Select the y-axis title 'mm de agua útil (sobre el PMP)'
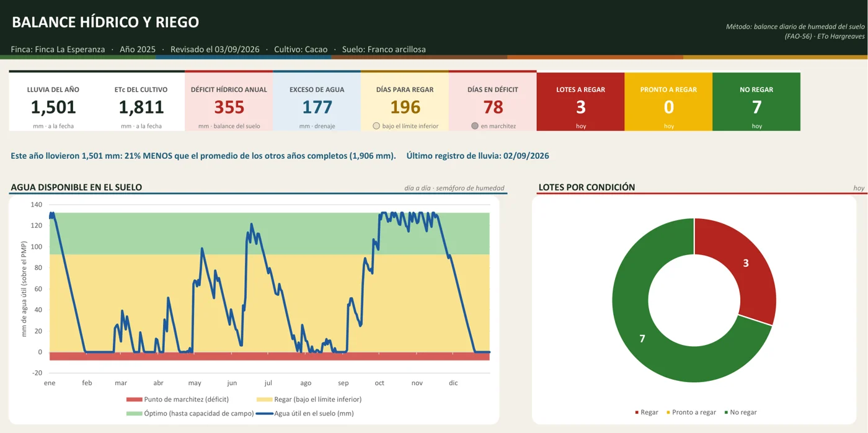The height and width of the screenshot is (433, 868). click(x=24, y=289)
